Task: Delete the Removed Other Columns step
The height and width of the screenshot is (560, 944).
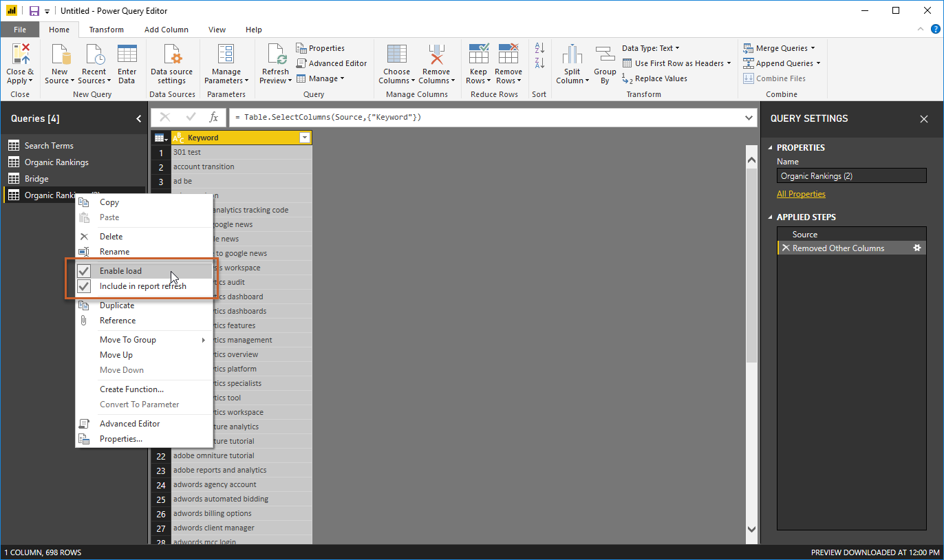Action: point(786,248)
